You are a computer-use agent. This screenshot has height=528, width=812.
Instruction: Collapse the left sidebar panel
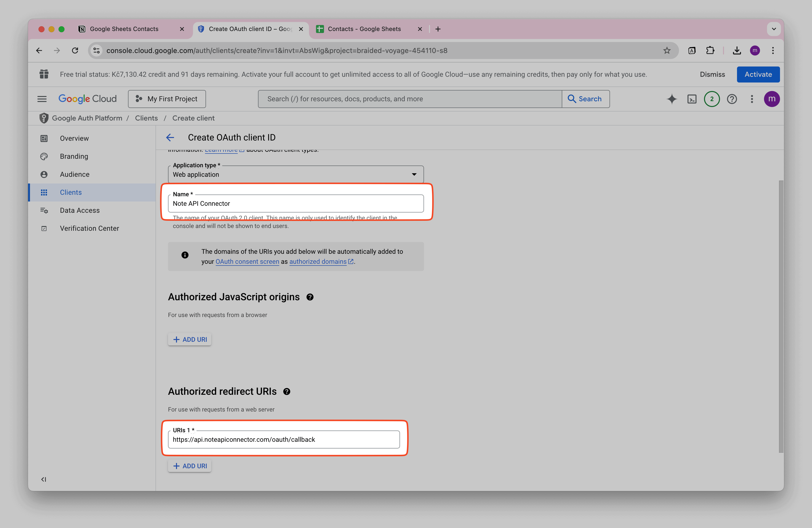click(x=43, y=479)
